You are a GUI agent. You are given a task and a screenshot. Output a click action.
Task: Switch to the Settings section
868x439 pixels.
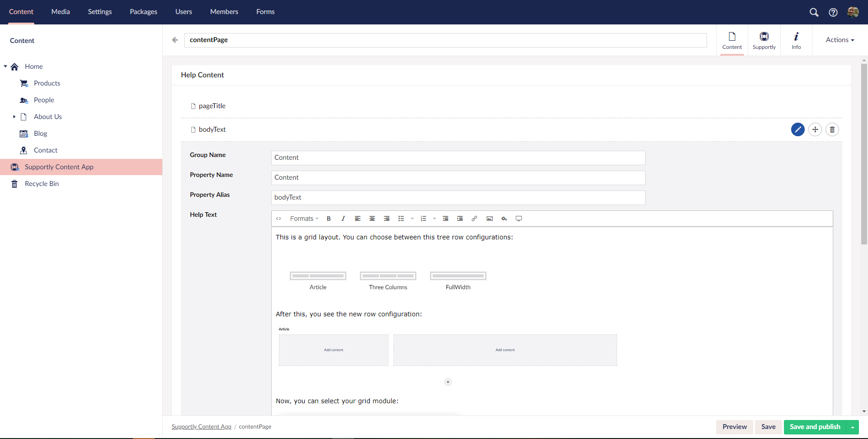click(100, 12)
